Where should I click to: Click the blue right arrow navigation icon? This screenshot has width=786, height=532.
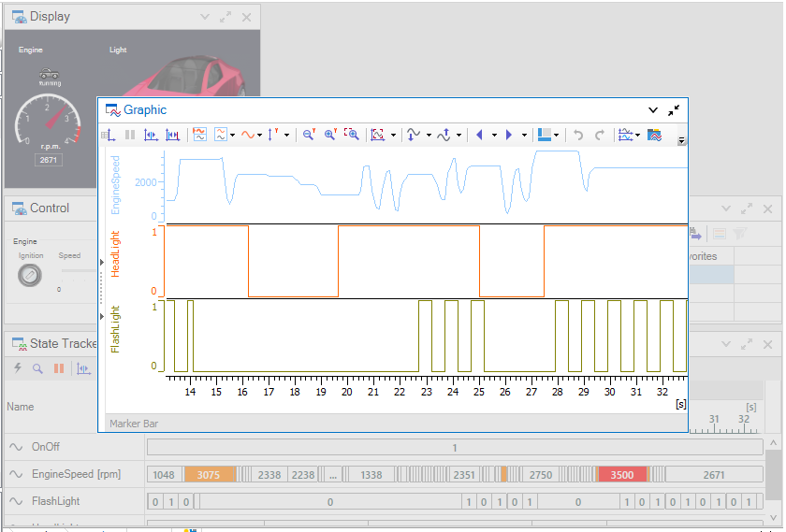509,135
